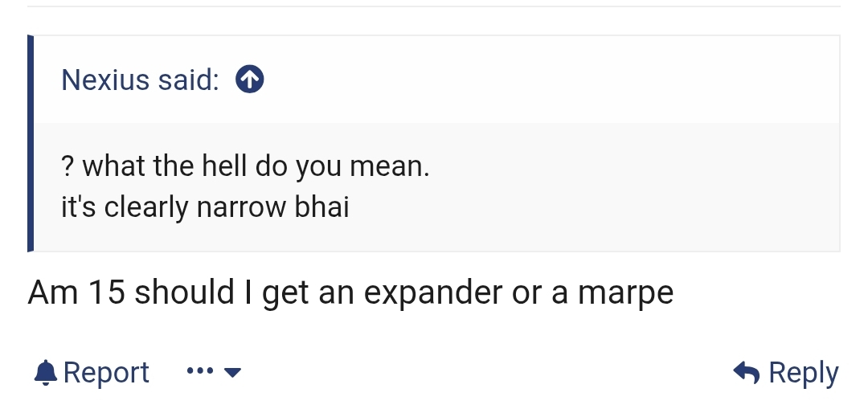Reply to this post
868x413 pixels.
pos(802,373)
